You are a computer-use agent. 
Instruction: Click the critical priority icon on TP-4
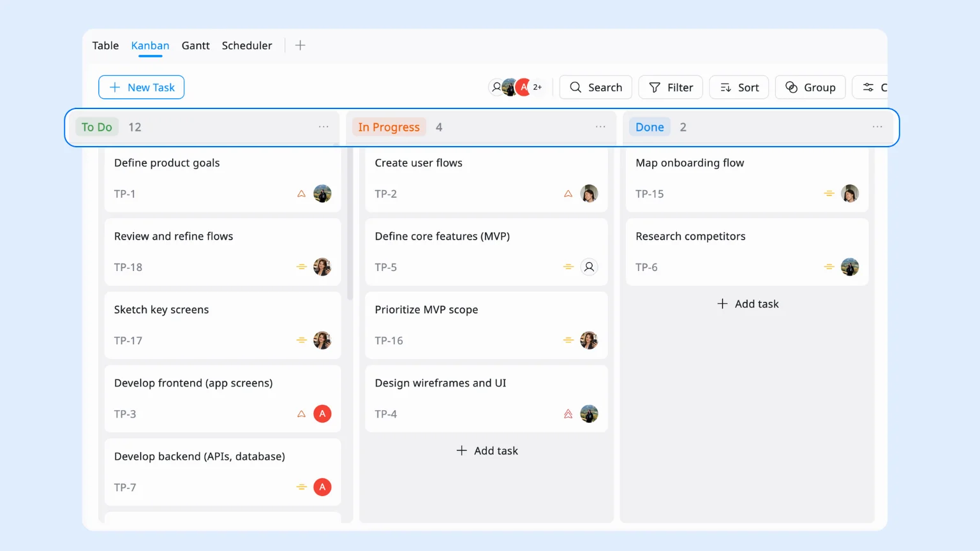coord(568,414)
